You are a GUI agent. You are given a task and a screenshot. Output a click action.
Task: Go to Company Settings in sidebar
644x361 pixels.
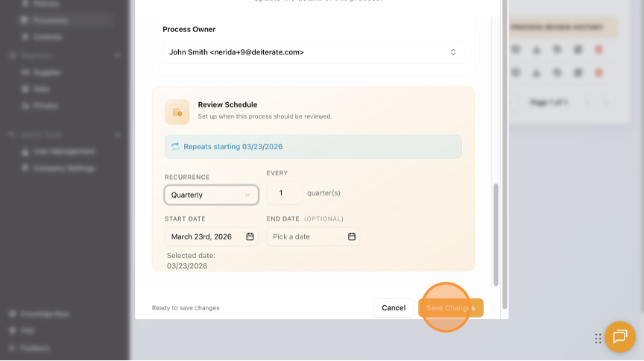pos(63,169)
